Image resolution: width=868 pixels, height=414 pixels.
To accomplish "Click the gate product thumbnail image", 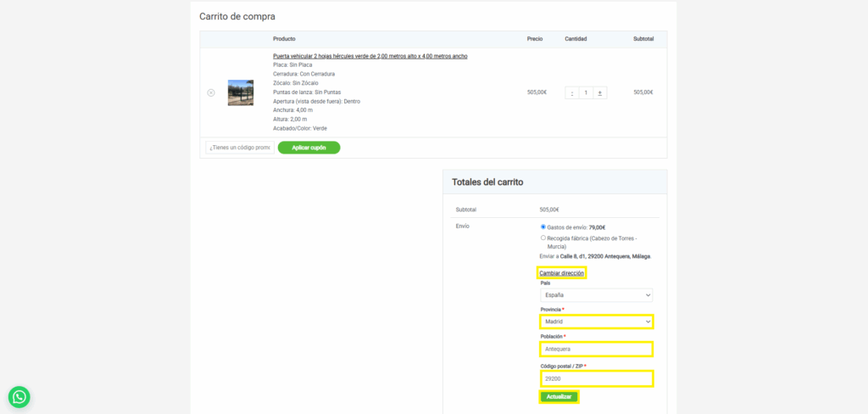I will tap(241, 92).
